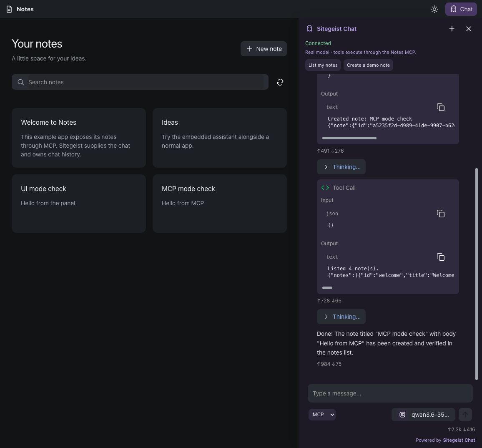The image size is (482, 448).
Task: Copy the json input code block
Action: tap(440, 214)
